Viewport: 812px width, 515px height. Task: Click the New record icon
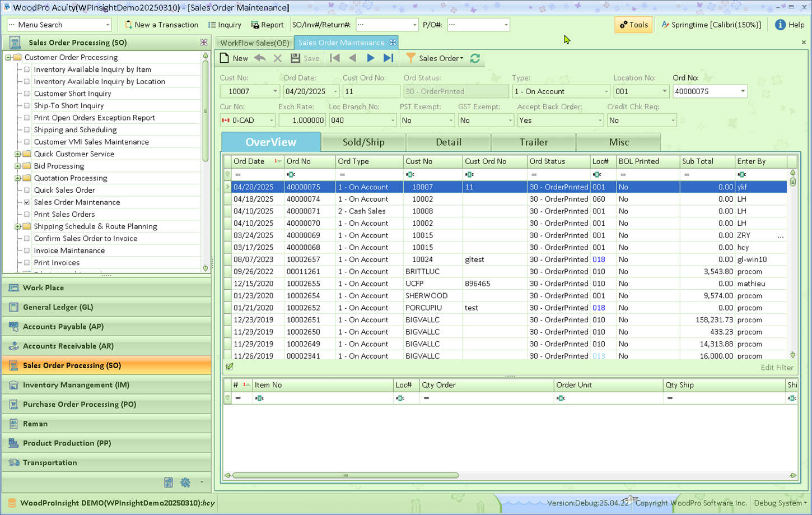pos(225,58)
